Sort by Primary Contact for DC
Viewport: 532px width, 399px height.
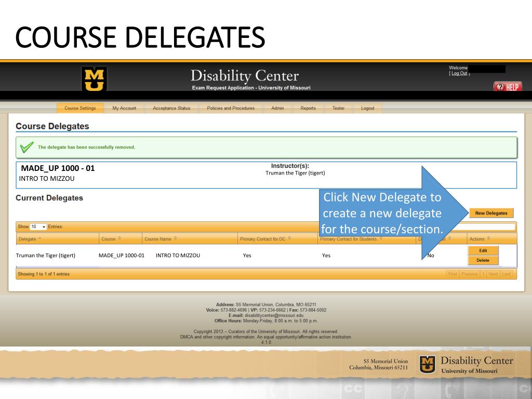point(277,239)
